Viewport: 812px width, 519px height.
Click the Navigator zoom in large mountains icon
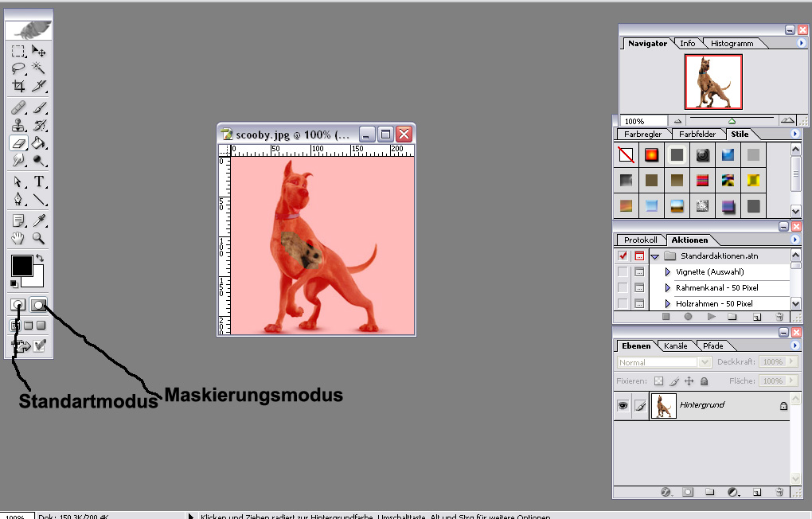coord(787,120)
